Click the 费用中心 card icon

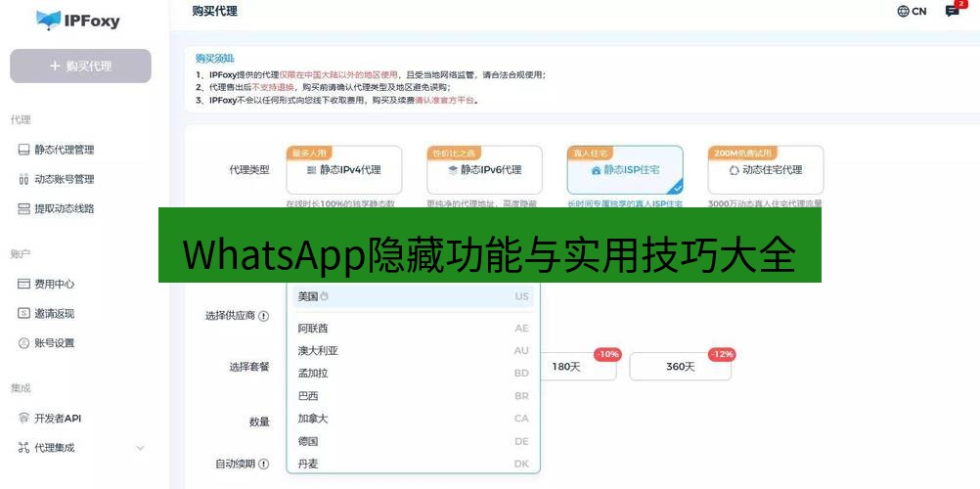pos(23,284)
